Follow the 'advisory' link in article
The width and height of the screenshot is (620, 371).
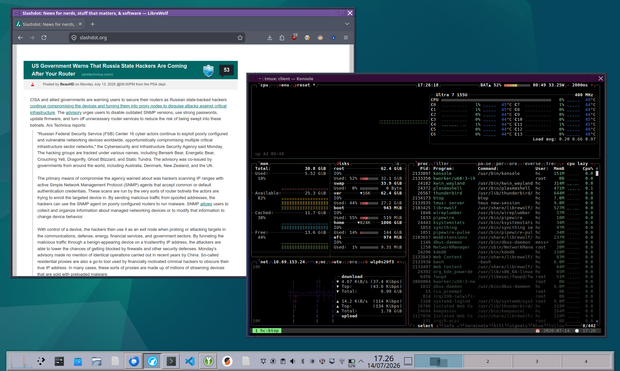click(74, 112)
